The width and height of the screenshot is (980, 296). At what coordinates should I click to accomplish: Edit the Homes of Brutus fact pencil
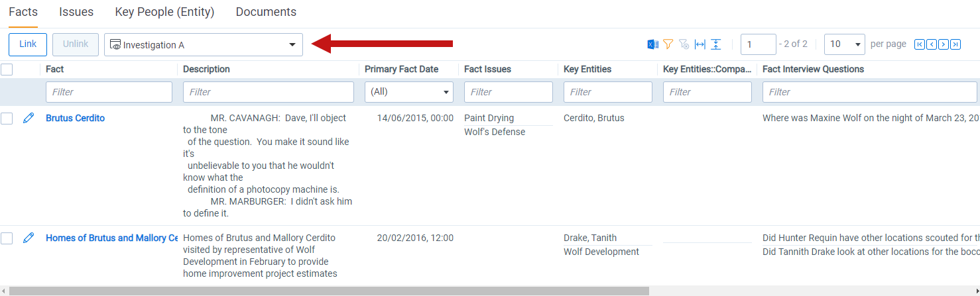[x=29, y=238]
